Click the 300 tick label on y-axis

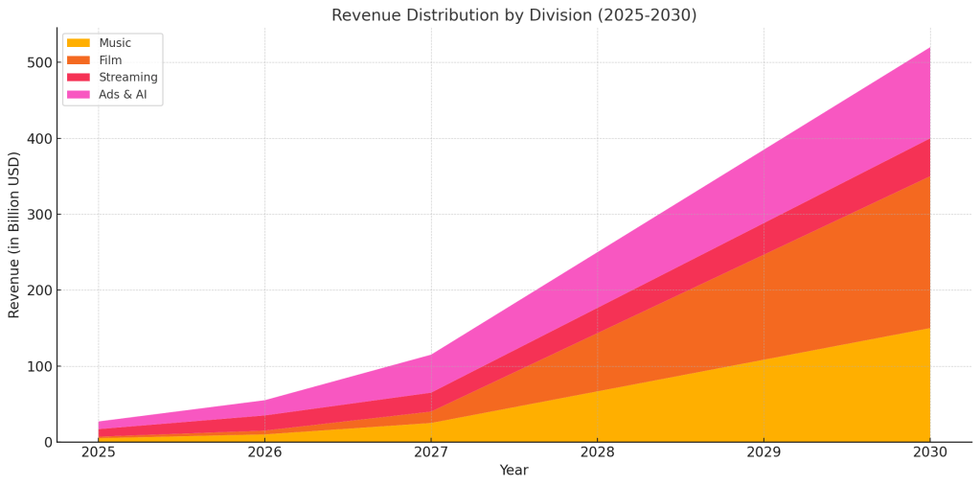click(39, 215)
